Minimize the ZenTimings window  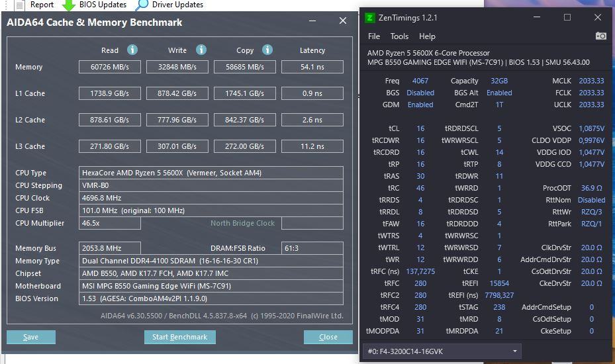click(x=537, y=17)
